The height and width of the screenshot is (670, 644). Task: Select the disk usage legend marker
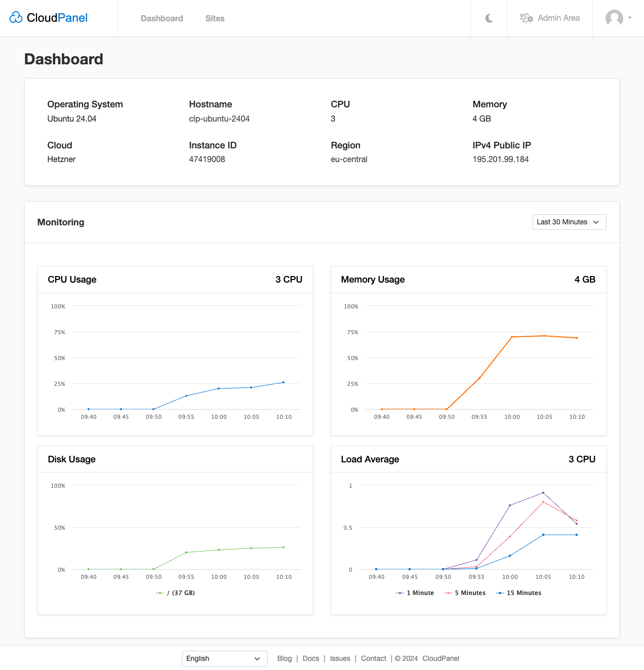tap(159, 593)
